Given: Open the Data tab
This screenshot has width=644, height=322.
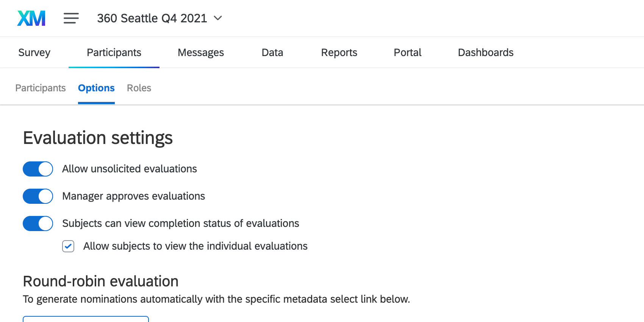Looking at the screenshot, I should (x=272, y=52).
